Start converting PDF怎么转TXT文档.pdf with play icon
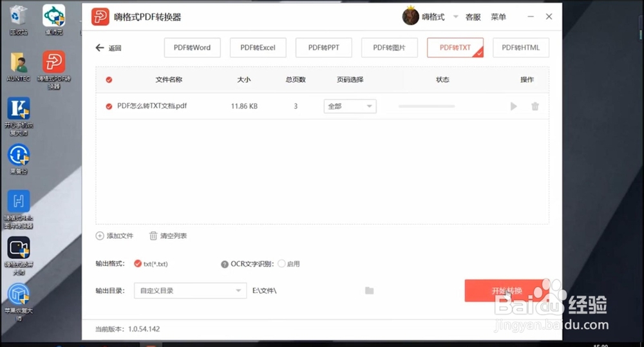Screen dimensions: 644x347 [x=513, y=106]
